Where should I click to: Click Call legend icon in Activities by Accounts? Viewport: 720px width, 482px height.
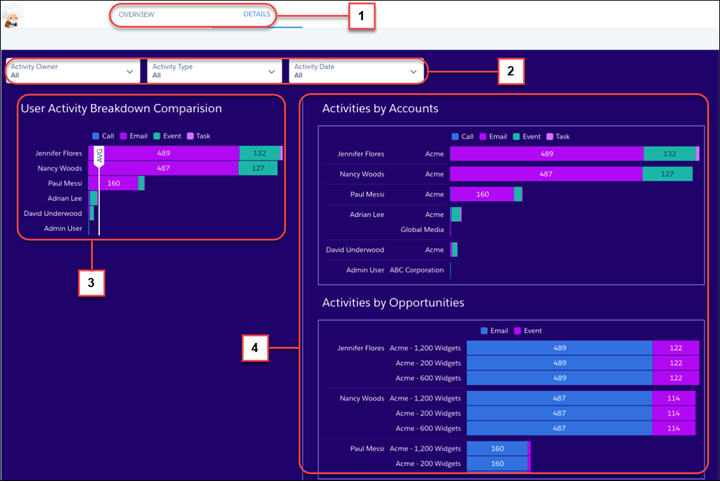coord(455,136)
